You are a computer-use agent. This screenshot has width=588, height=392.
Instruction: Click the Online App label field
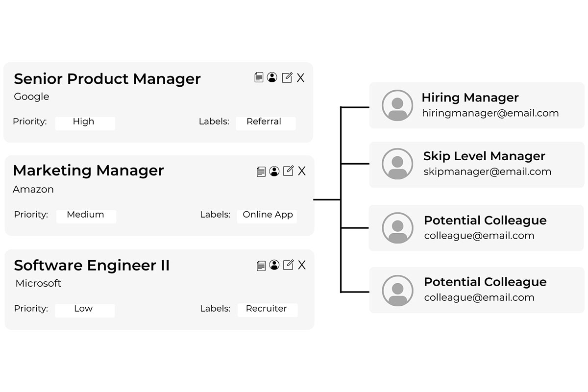tap(267, 216)
